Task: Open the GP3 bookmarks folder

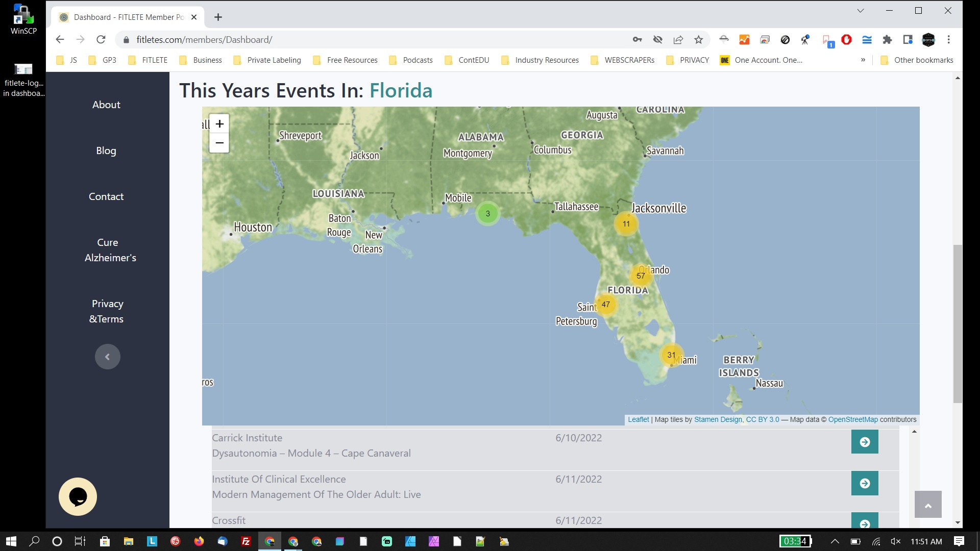Action: point(103,60)
